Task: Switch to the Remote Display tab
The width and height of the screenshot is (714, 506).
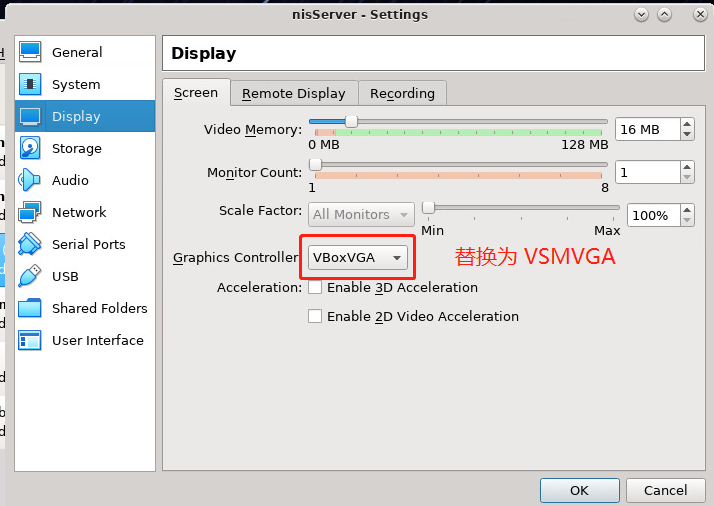Action: point(294,93)
